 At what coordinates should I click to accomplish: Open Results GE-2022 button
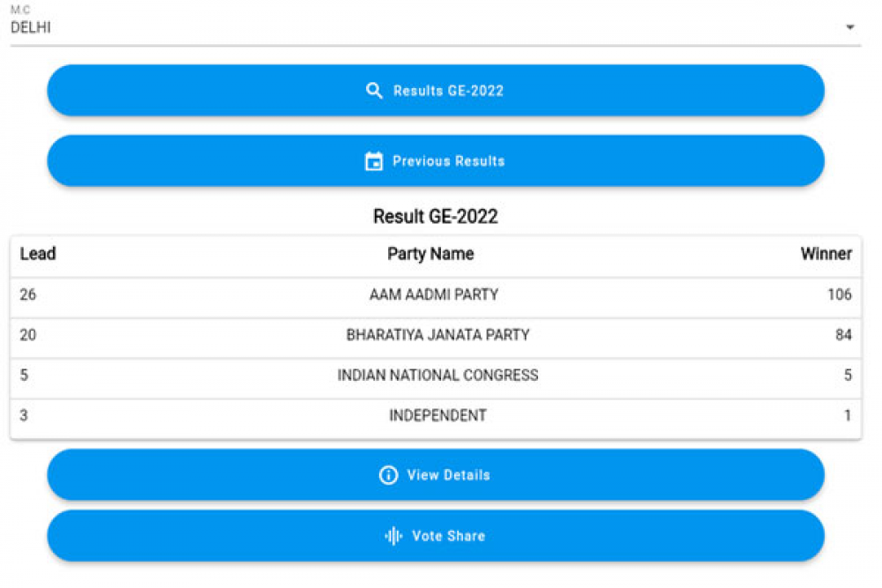436,91
